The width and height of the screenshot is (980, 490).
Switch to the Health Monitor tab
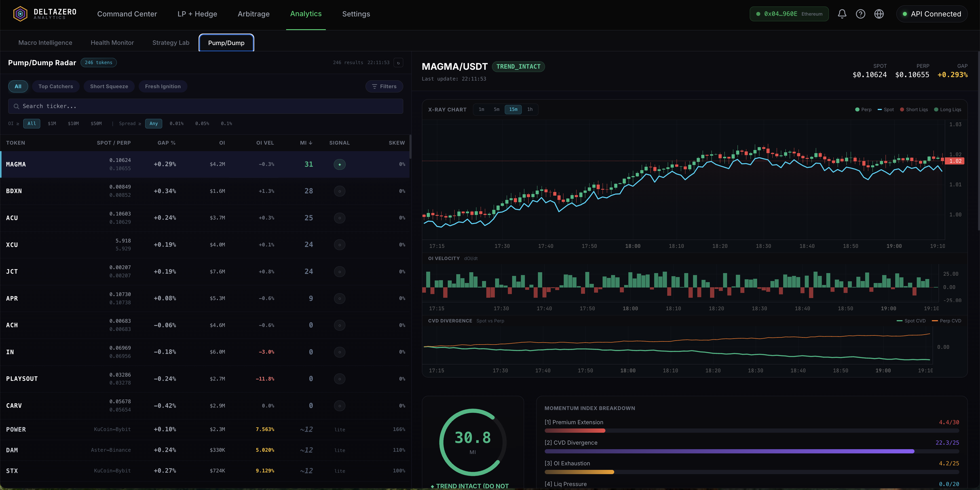[112, 43]
